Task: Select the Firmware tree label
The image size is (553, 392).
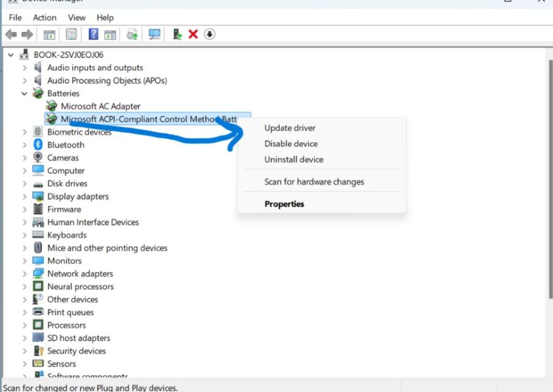Action: (x=64, y=209)
